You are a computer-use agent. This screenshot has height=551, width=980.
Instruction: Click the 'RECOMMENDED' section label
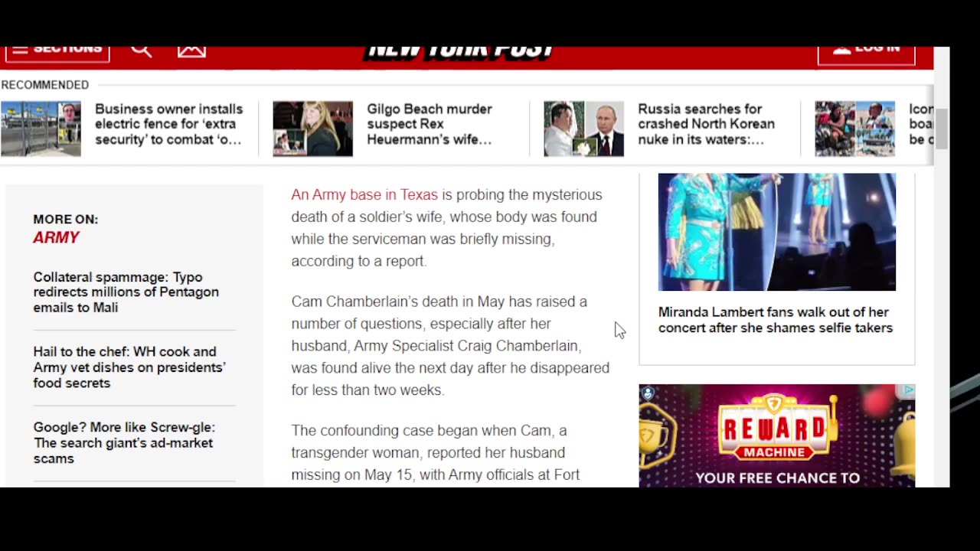coord(45,85)
